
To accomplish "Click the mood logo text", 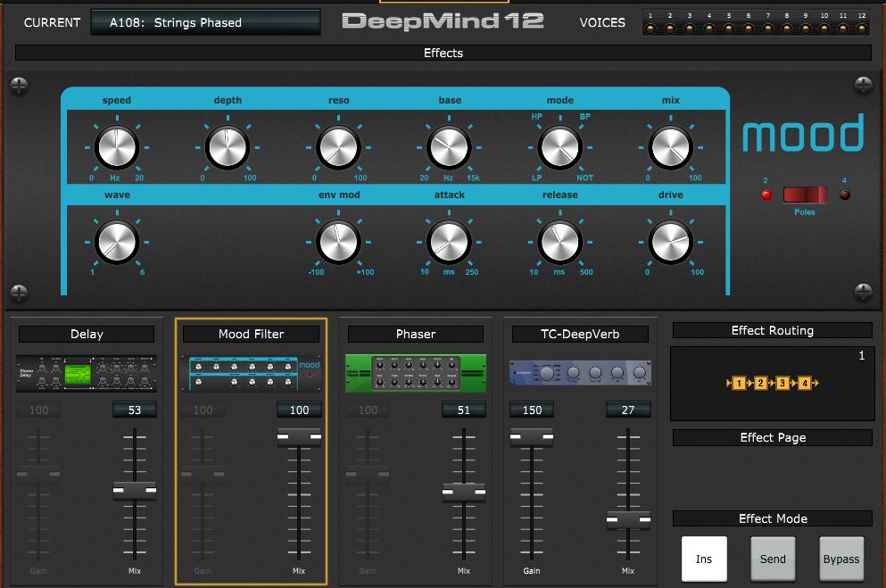I will 803,133.
